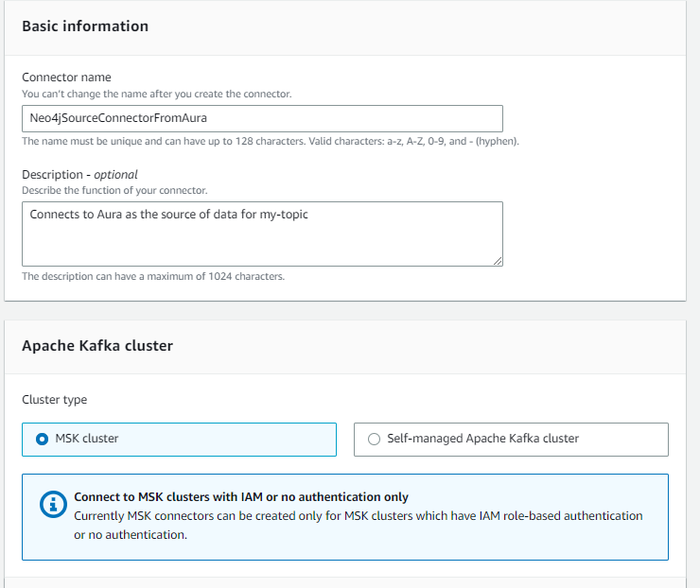Click the Connector name field label
Image resolution: width=700 pixels, height=588 pixels.
(66, 78)
